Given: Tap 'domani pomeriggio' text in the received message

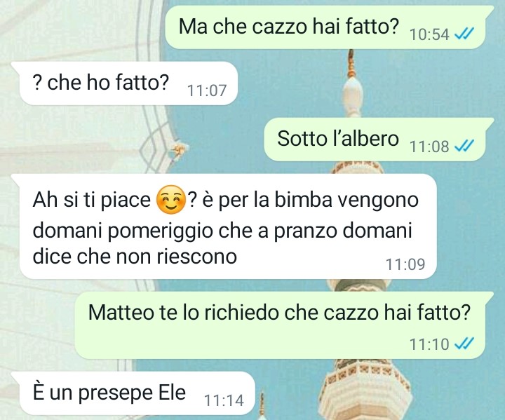Looking at the screenshot, I should point(123,231).
